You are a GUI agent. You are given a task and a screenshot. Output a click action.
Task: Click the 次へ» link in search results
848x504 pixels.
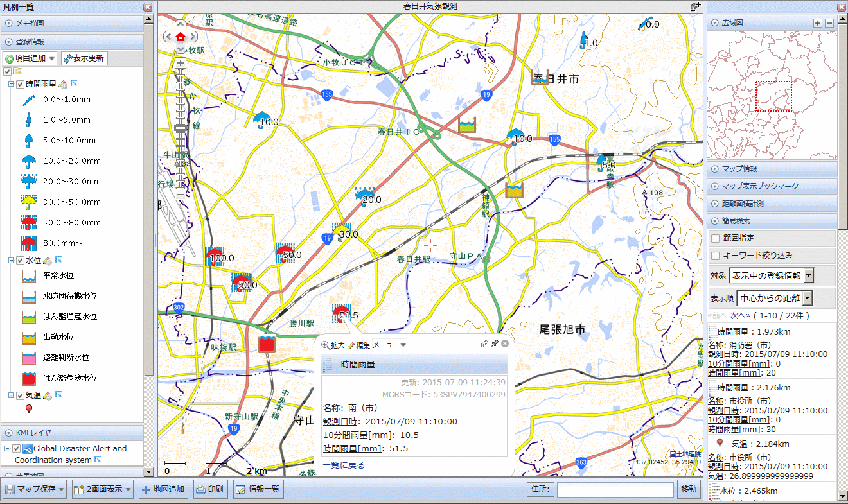coord(741,315)
